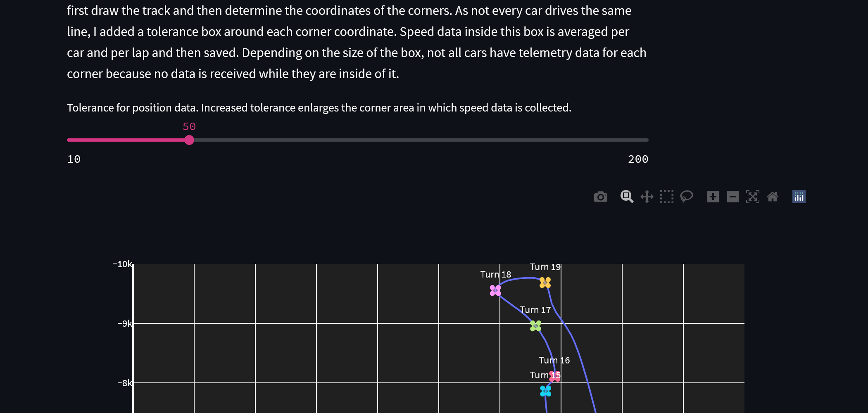Select the pan tool

click(647, 197)
